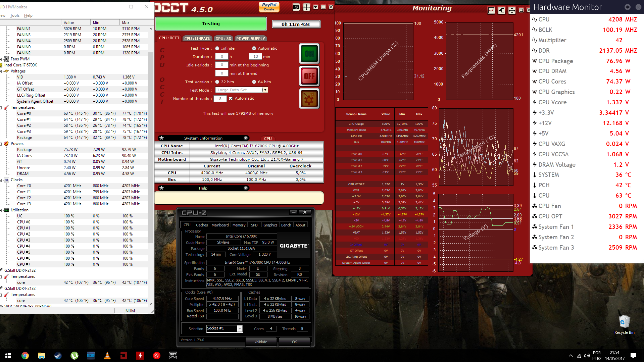Switch to the CPU : LINPACK tab
The height and width of the screenshot is (362, 644).
click(197, 39)
